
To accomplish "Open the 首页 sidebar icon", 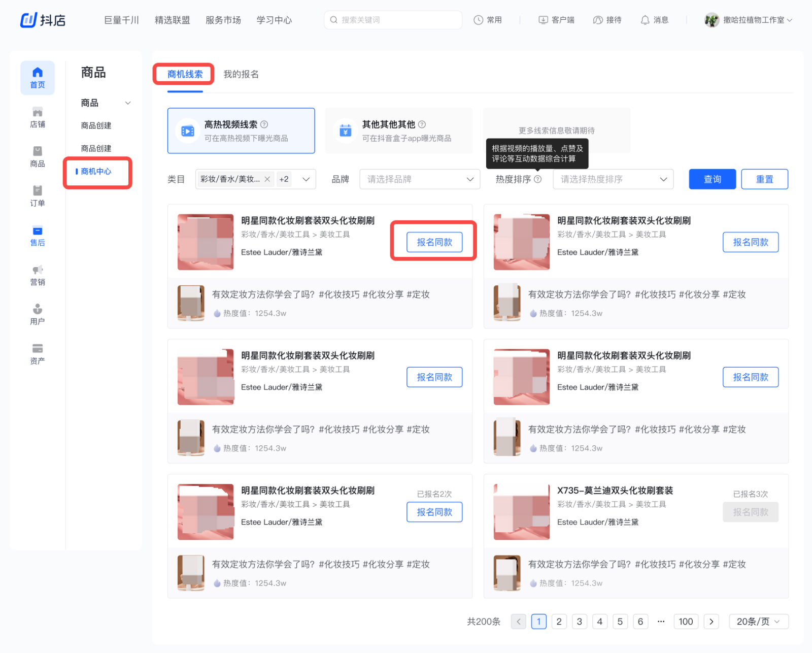I will [x=37, y=77].
